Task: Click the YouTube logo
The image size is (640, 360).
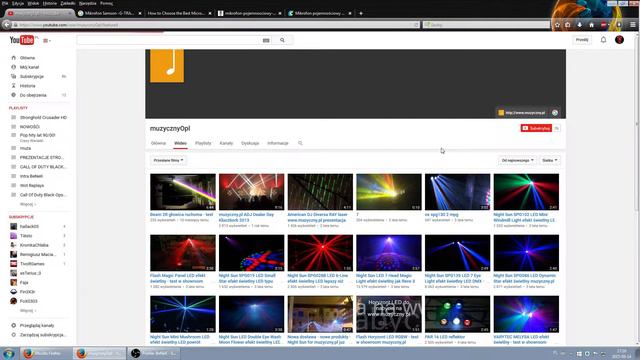Action: pos(22,40)
